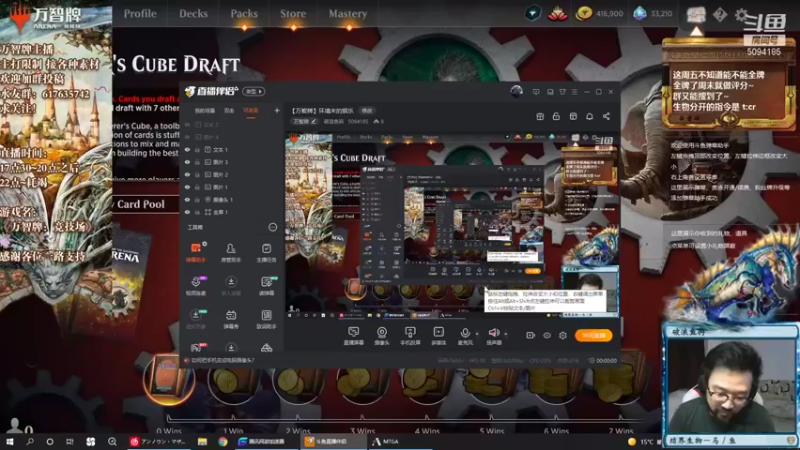800x450 pixels.
Task: Toggle visibility eye for 全屏 1 layer
Action: point(187,212)
